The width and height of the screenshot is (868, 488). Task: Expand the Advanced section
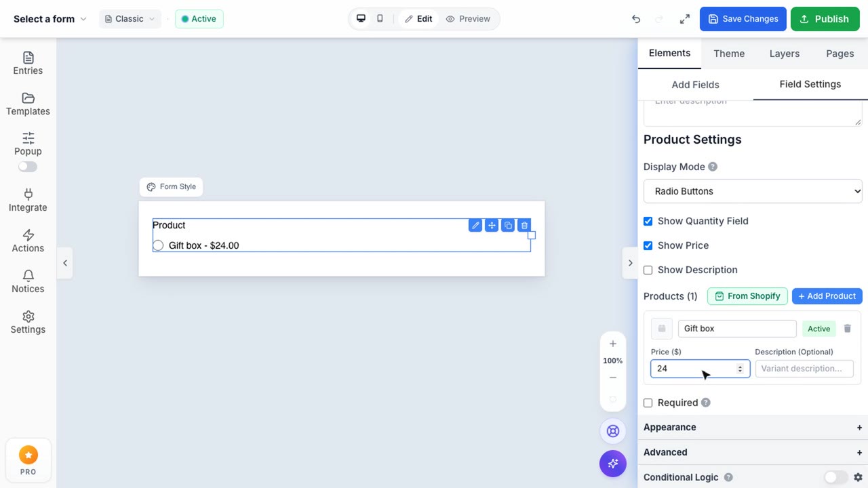pos(753,452)
